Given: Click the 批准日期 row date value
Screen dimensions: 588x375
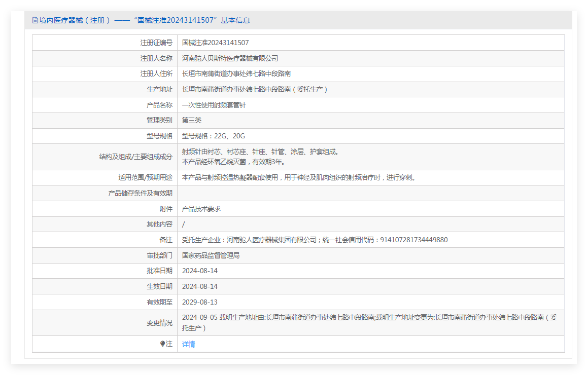Looking at the screenshot, I should pos(199,271).
